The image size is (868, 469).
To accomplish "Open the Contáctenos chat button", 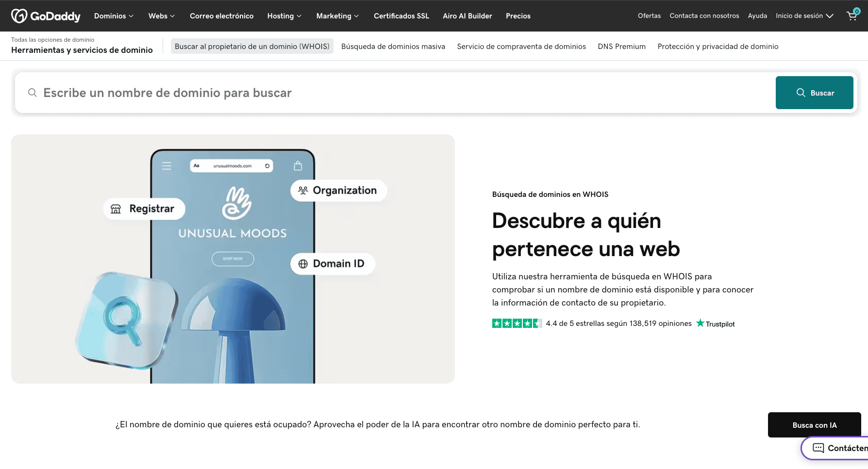I will pyautogui.click(x=835, y=448).
